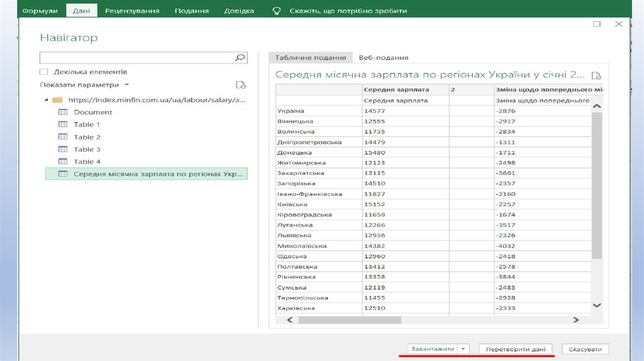Select Table 1 in the navigator list
This screenshot has height=361, width=644.
pos(87,125)
